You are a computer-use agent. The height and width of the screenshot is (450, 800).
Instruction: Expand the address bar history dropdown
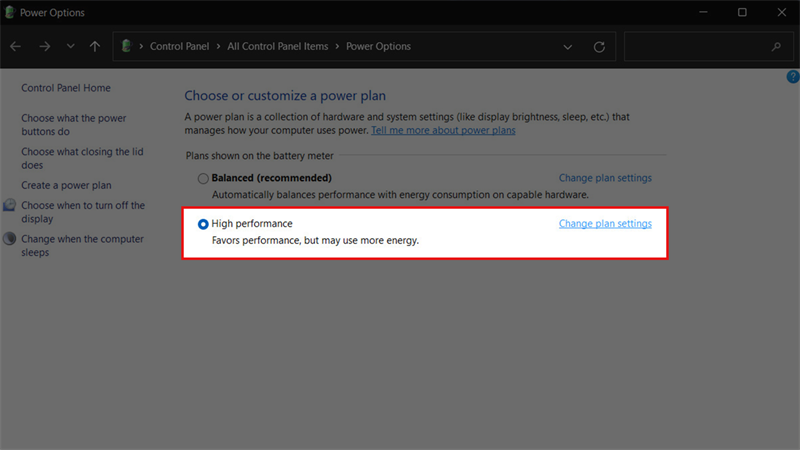click(x=568, y=46)
